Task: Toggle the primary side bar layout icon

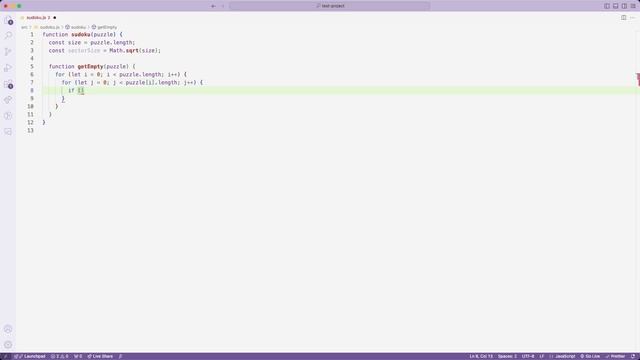Action: [x=607, y=6]
